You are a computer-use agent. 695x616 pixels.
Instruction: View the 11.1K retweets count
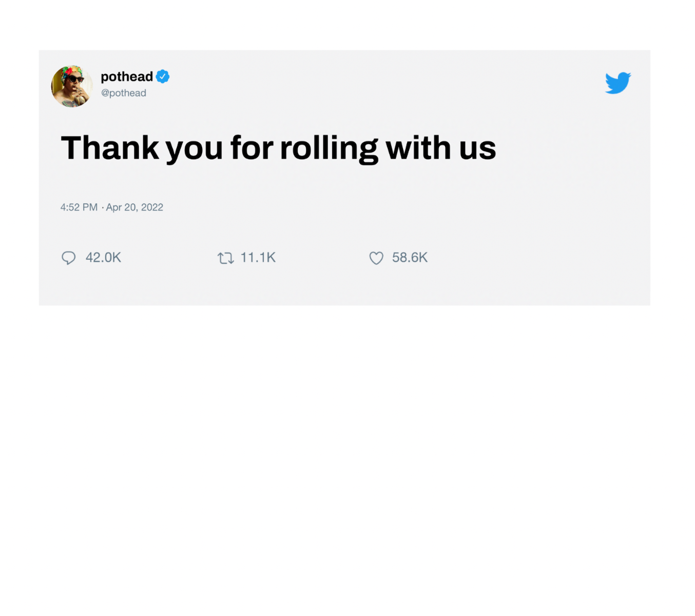pyautogui.click(x=258, y=258)
